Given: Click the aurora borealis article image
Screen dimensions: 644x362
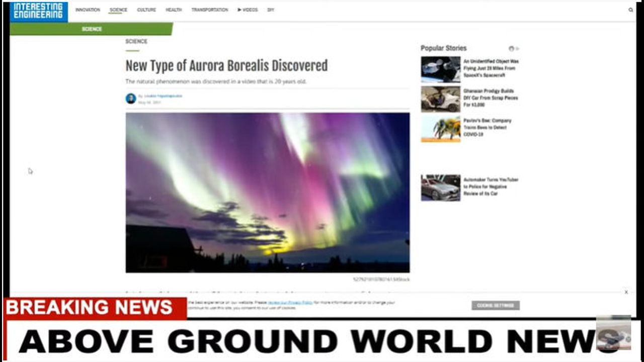Looking at the screenshot, I should click(267, 192).
